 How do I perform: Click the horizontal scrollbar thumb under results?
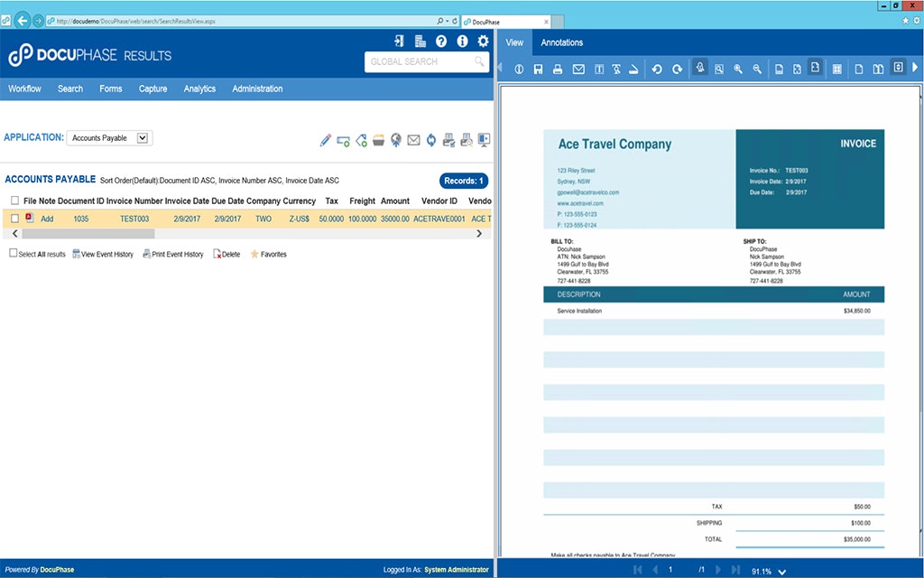point(88,234)
